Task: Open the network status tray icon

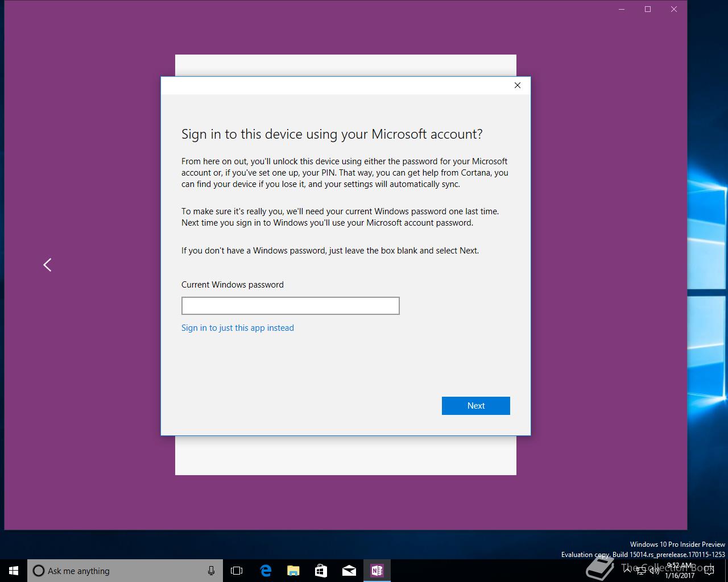Action: click(x=640, y=570)
